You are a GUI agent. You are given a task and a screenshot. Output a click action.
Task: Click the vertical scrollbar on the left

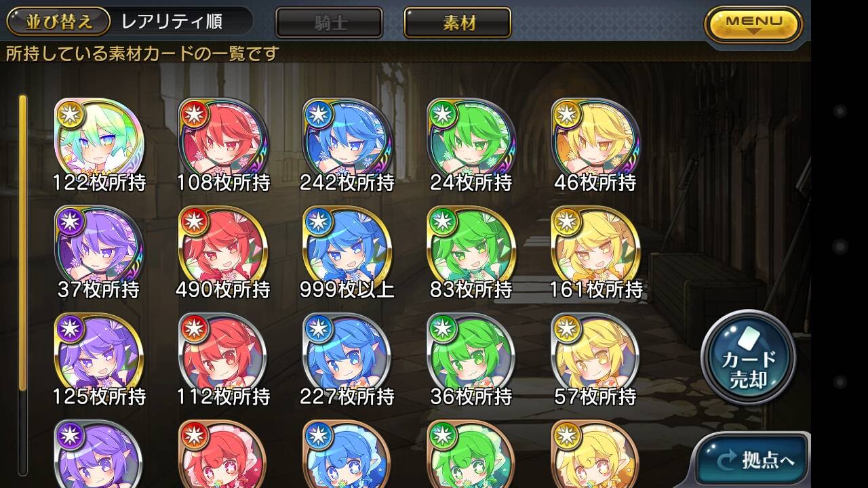(23, 285)
